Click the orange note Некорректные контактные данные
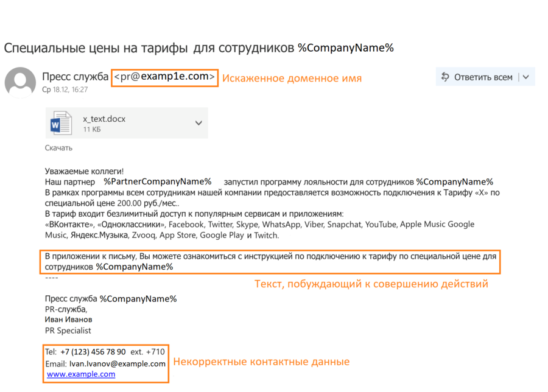Viewport: 548px width, 392px height. point(261,362)
